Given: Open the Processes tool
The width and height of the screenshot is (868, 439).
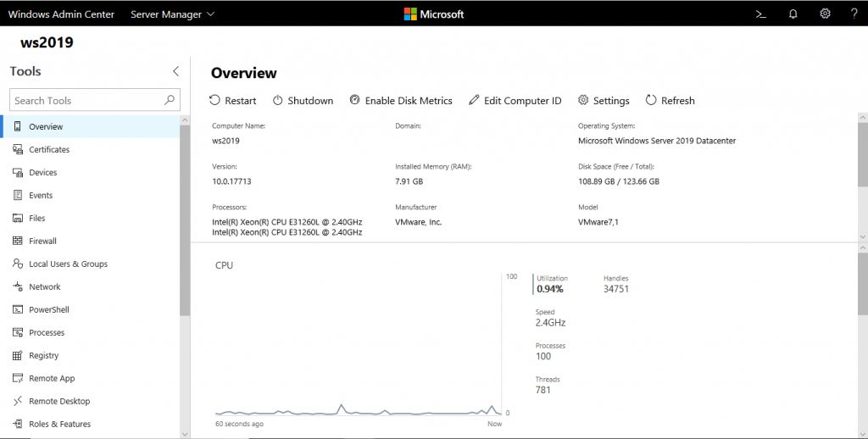Looking at the screenshot, I should (91, 332).
